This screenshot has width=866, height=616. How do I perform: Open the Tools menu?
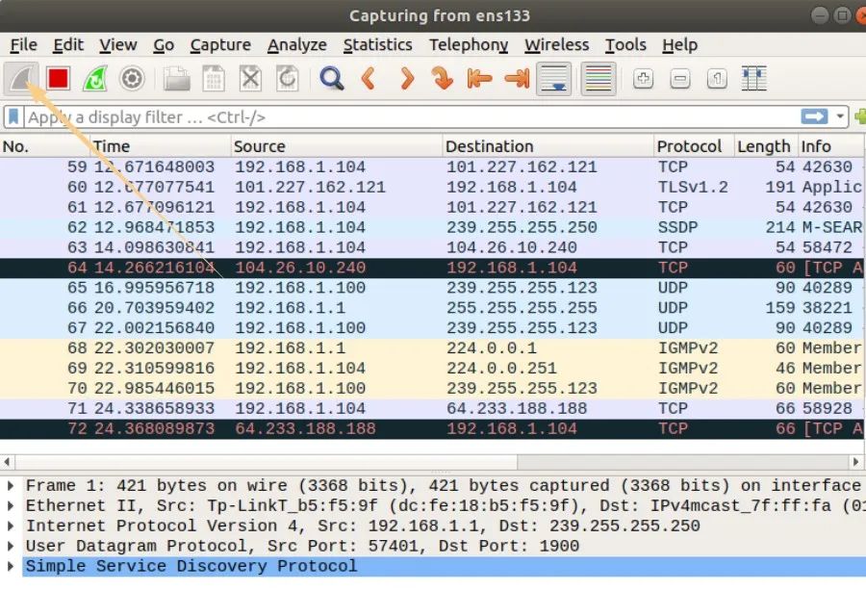625,44
